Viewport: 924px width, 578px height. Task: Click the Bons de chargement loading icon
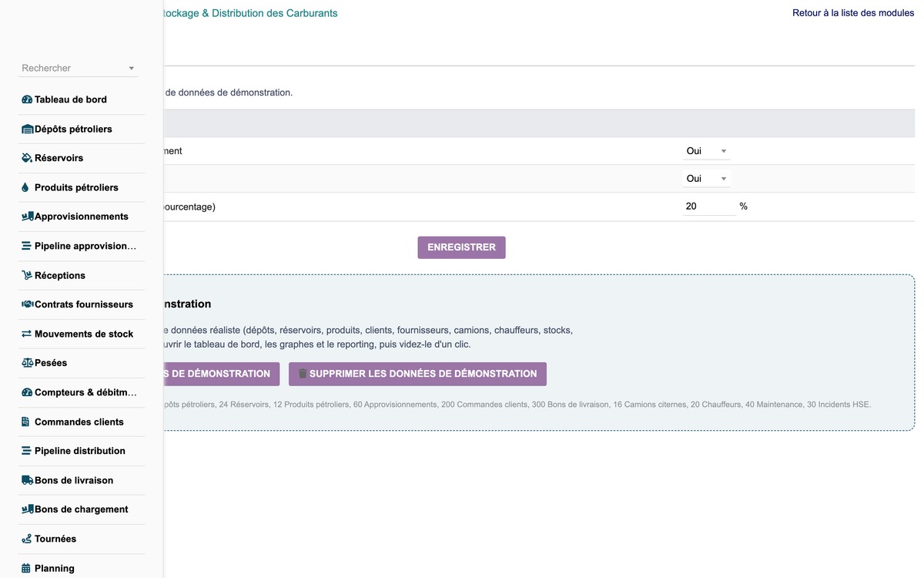[x=28, y=509]
